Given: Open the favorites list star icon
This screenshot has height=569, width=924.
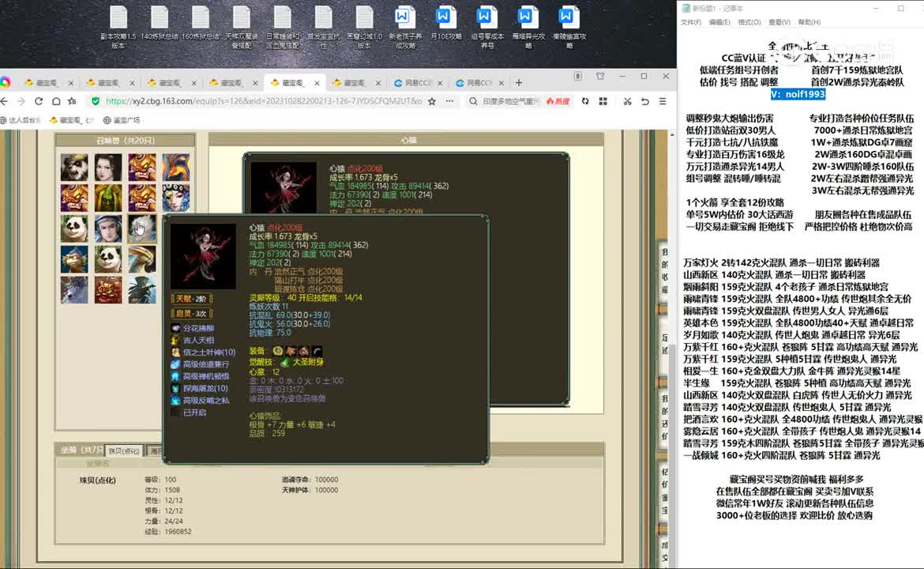Looking at the screenshot, I should point(72,101).
